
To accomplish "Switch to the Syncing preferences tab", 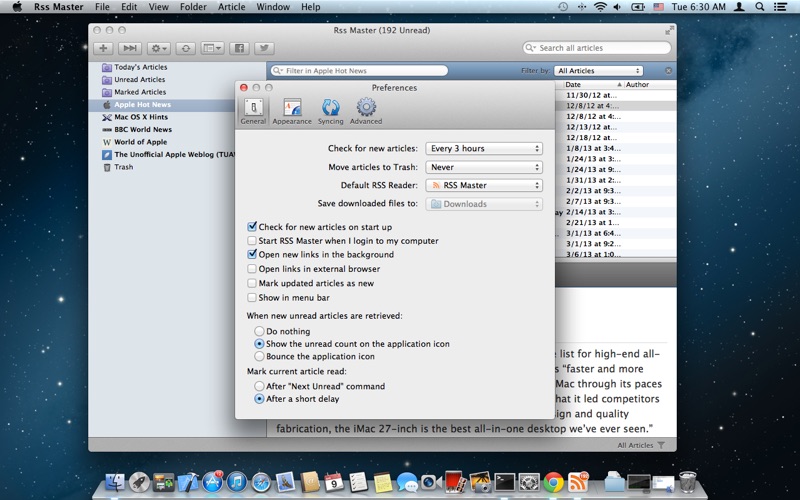I will (x=331, y=111).
